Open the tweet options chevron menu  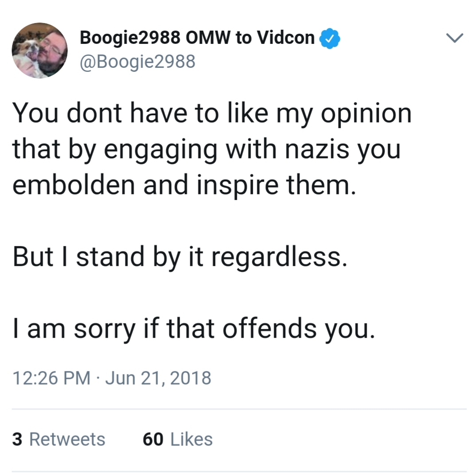pyautogui.click(x=454, y=38)
